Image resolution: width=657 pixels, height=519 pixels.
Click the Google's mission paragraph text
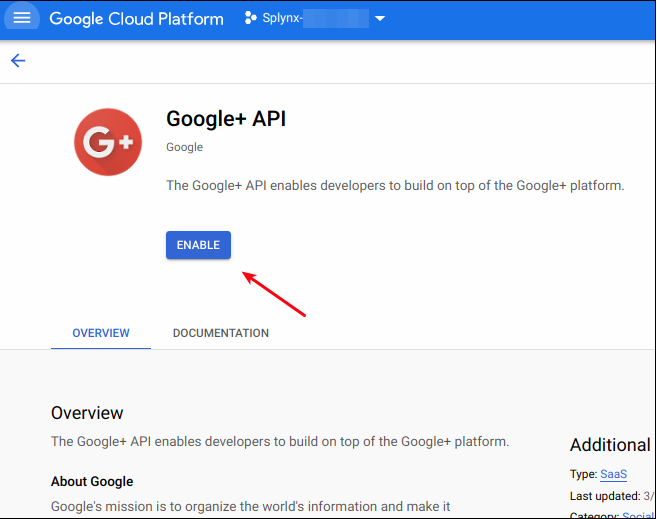(250, 506)
